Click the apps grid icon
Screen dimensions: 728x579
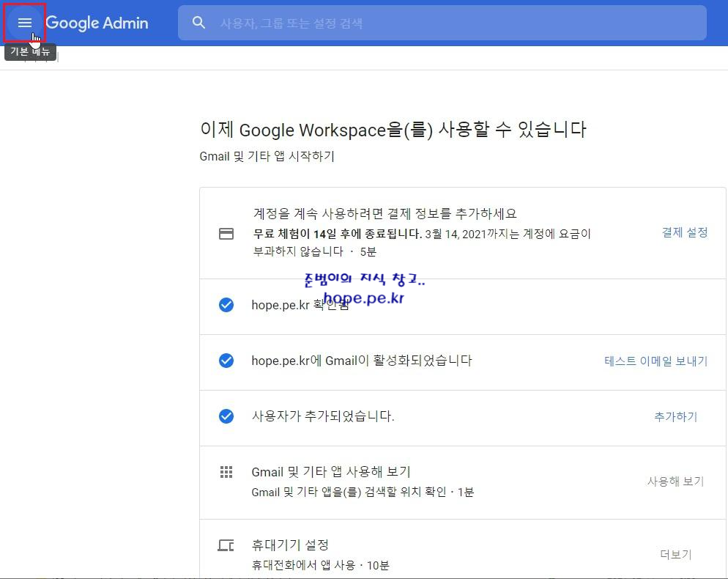click(x=226, y=472)
